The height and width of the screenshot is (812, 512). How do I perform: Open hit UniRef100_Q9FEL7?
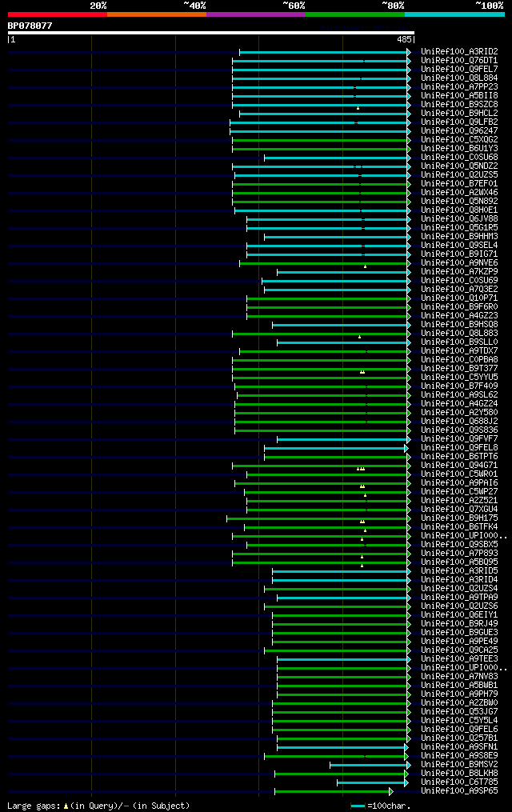coord(460,70)
